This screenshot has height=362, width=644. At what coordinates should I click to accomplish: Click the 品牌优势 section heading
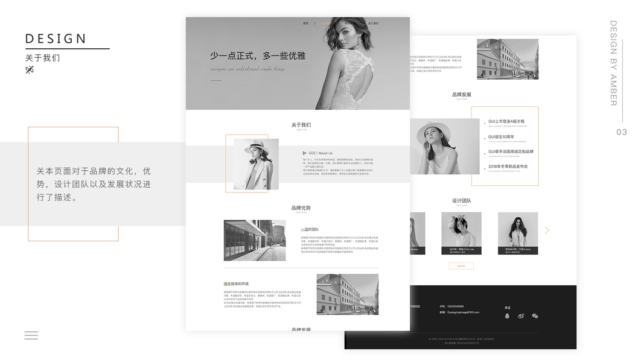pyautogui.click(x=301, y=208)
